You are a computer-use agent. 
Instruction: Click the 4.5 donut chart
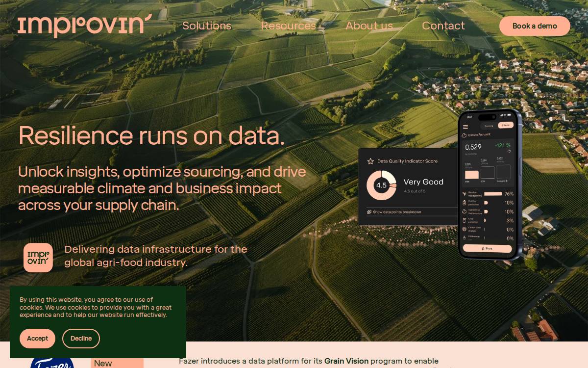pyautogui.click(x=381, y=185)
